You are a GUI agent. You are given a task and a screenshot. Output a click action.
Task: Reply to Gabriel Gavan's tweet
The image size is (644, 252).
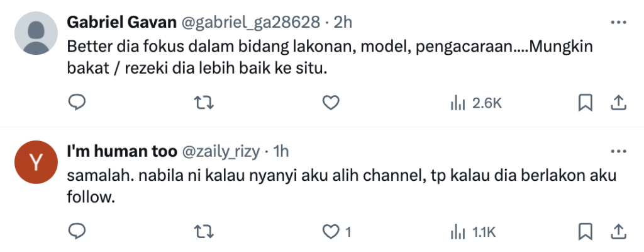76,103
